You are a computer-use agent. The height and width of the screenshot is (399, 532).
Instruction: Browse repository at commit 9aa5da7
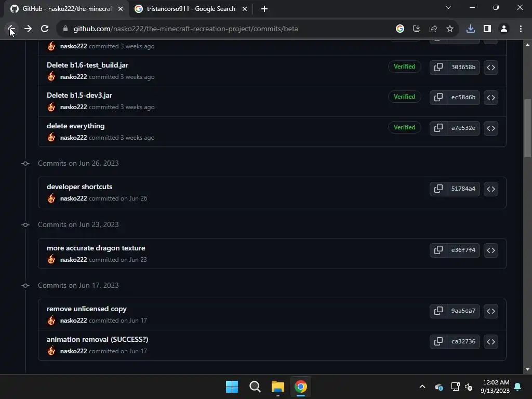[490, 311]
